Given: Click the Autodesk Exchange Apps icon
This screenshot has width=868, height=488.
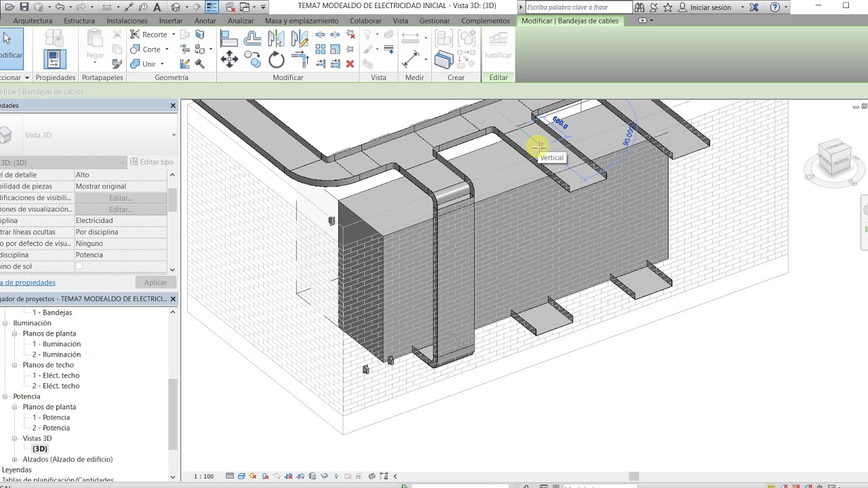Looking at the screenshot, I should tap(753, 7).
